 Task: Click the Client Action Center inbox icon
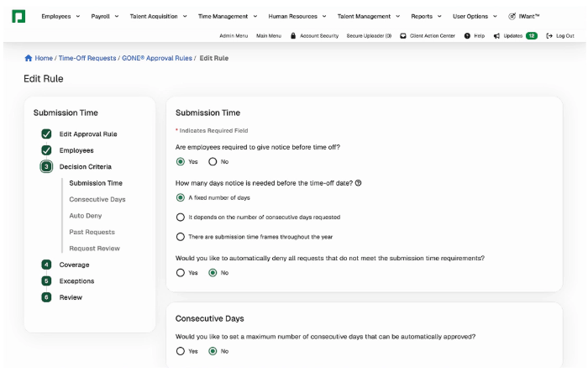[402, 36]
